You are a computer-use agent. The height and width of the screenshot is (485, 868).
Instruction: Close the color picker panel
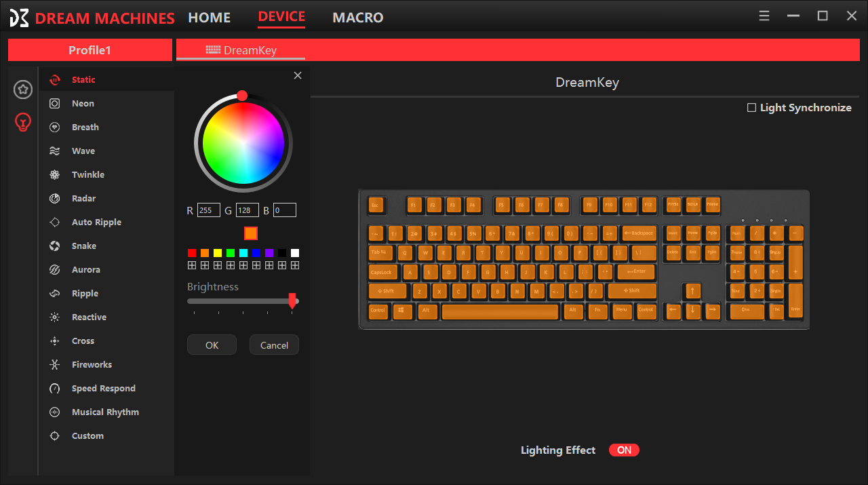click(298, 75)
